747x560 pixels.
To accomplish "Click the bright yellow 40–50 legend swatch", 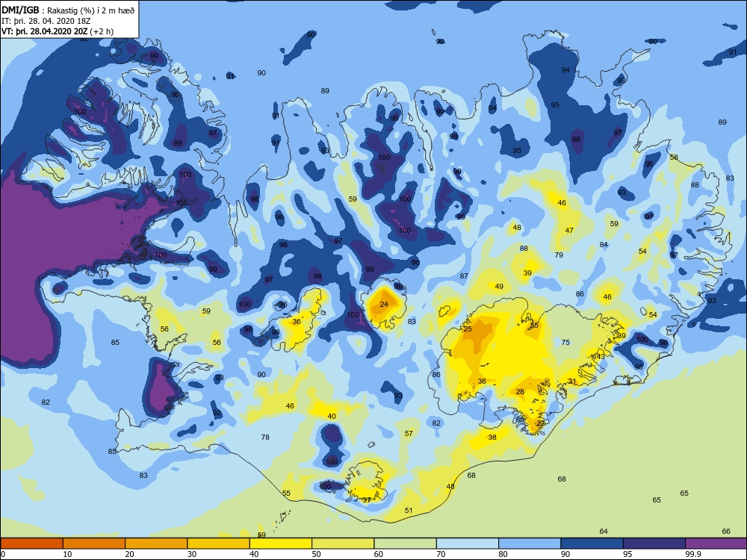I will coord(281,544).
